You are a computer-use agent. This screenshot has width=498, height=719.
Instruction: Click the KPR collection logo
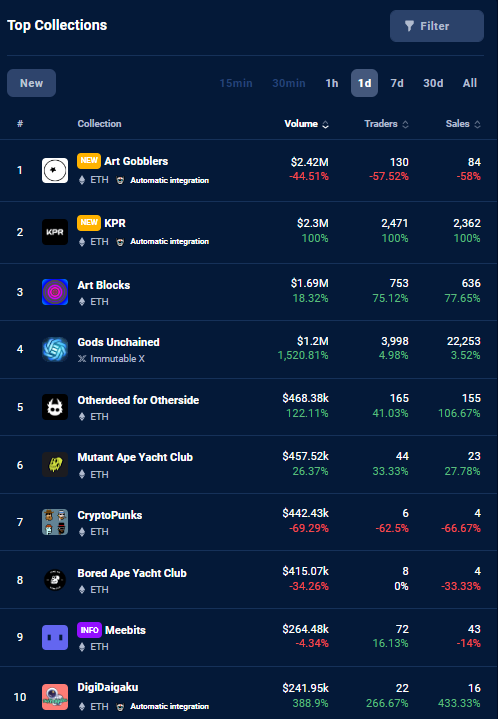tap(55, 232)
